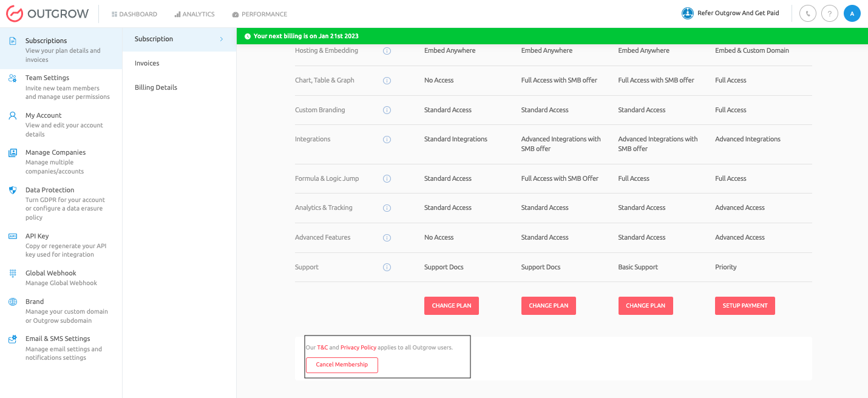Click the Basic Support cell
Image resolution: width=868 pixels, height=398 pixels.
(x=638, y=268)
